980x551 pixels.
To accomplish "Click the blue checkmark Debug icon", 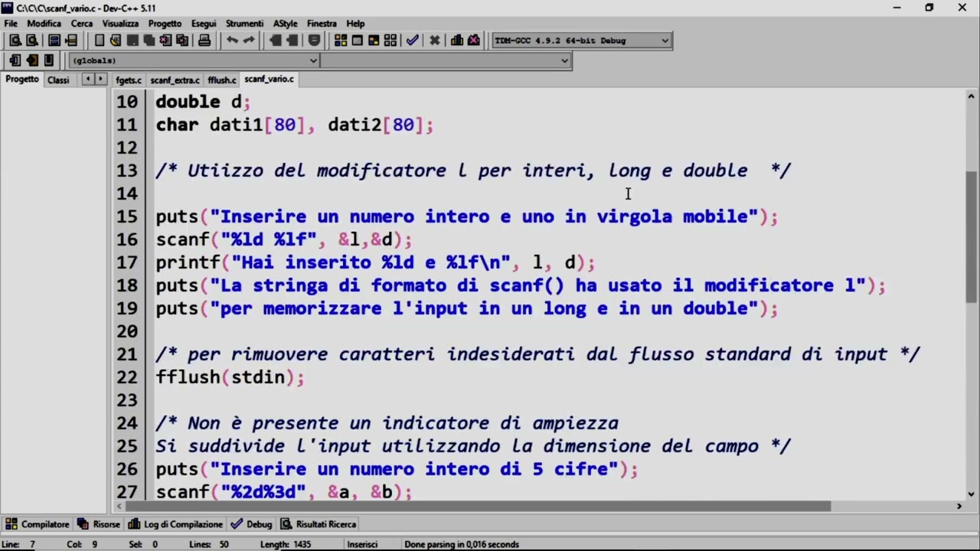I will click(x=413, y=41).
